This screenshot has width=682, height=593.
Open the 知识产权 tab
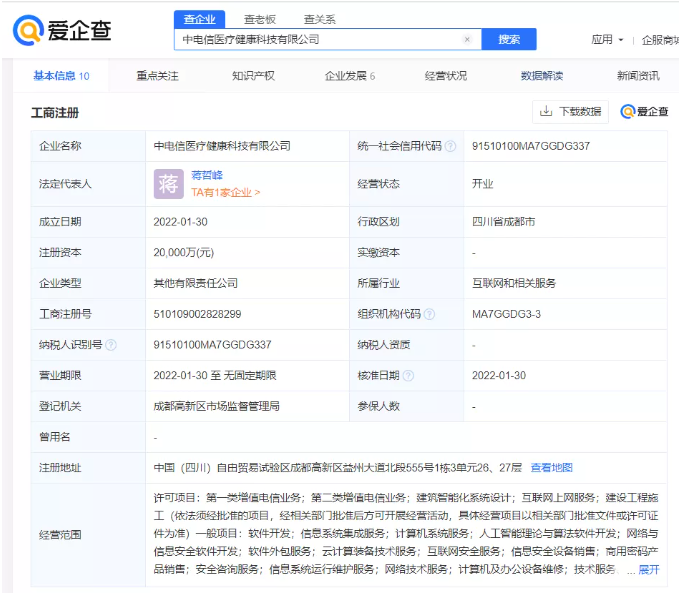coord(253,76)
